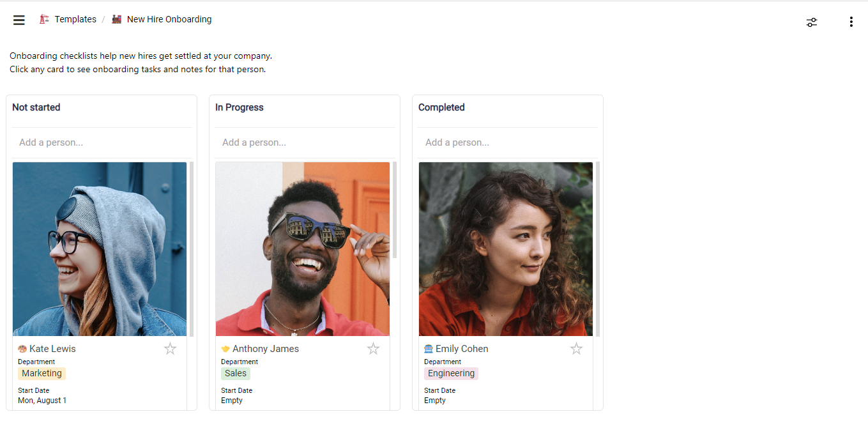Click Add a person field under Completed
868x421 pixels.
pyautogui.click(x=508, y=142)
